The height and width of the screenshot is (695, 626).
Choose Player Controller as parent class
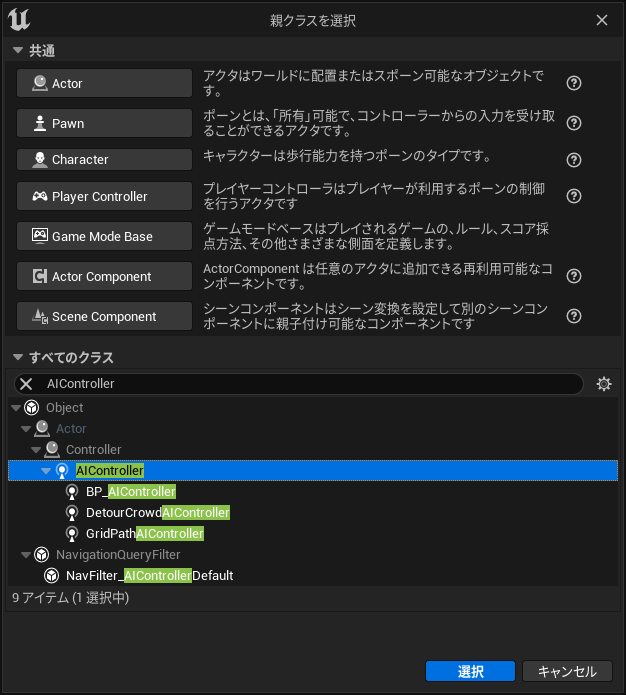coord(105,196)
